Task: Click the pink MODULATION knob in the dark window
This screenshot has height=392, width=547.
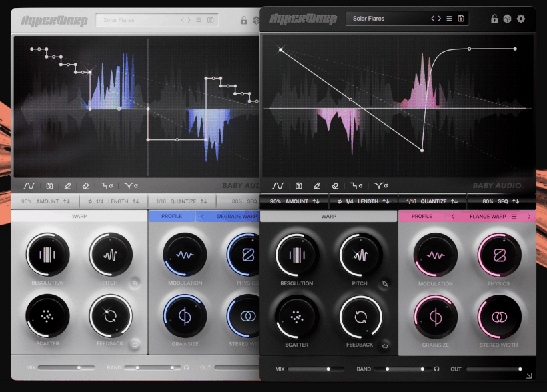Action: tap(436, 255)
